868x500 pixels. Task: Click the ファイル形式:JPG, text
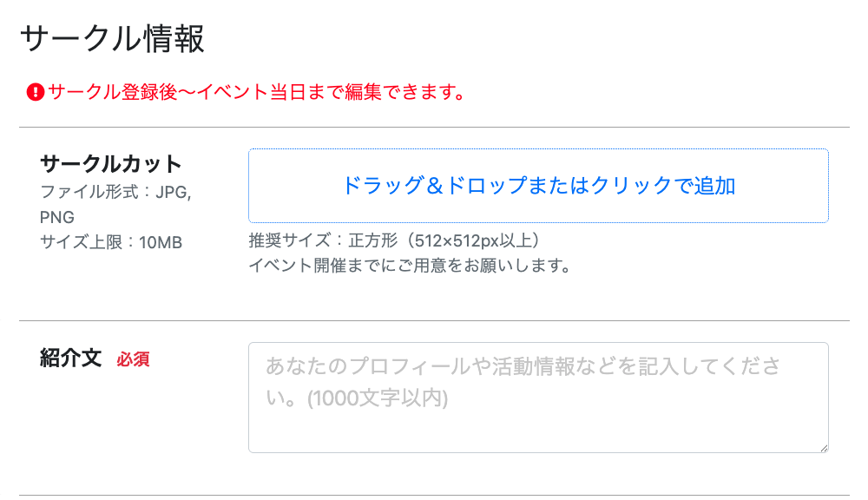(115, 192)
